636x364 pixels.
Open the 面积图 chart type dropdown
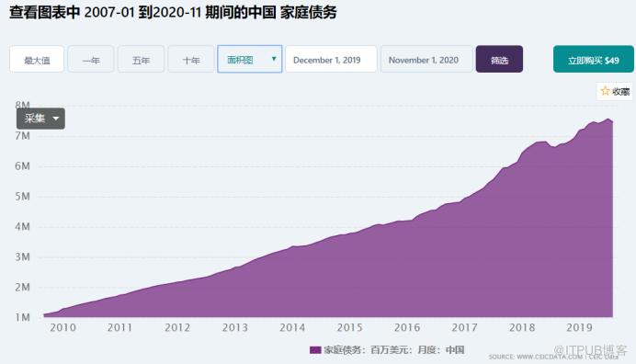pyautogui.click(x=250, y=59)
